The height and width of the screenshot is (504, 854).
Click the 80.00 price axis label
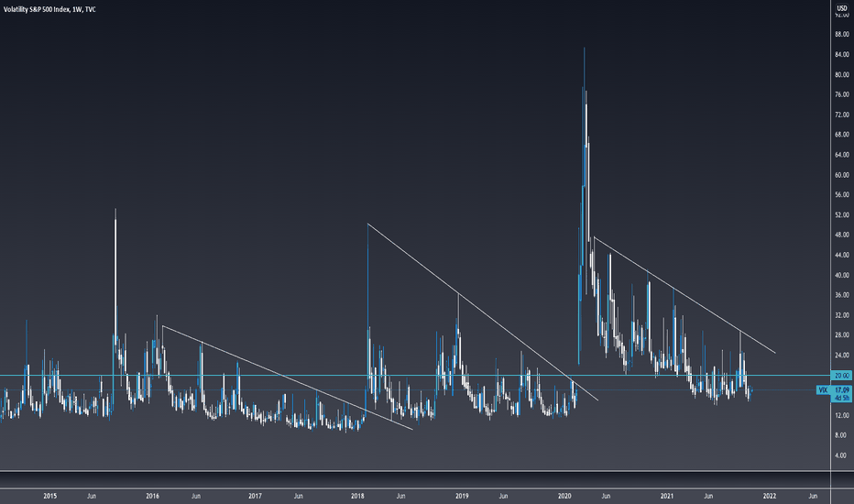coord(841,74)
